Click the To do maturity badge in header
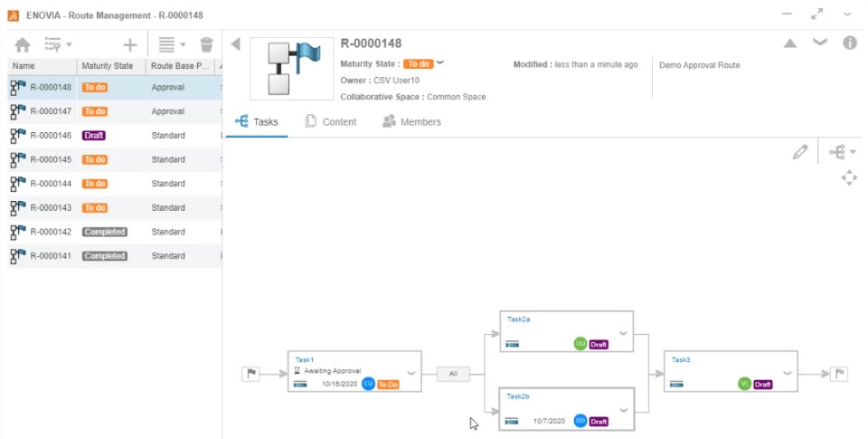Screen dimensions: 868x439 coord(418,63)
